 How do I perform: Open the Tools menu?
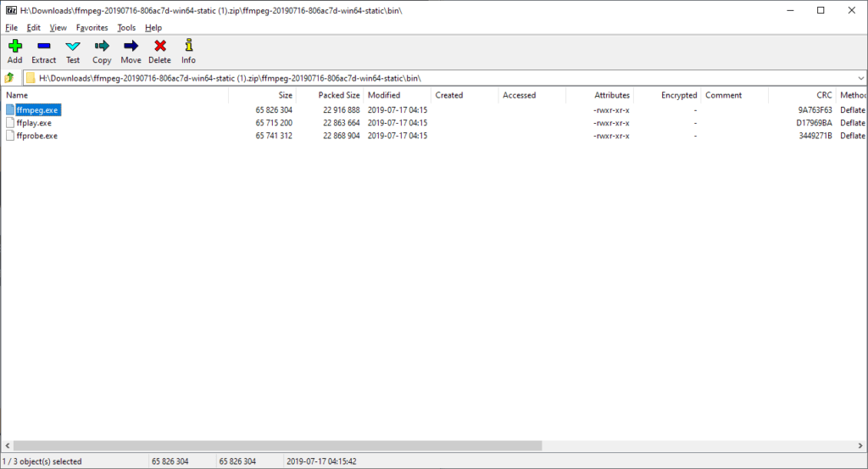point(126,28)
